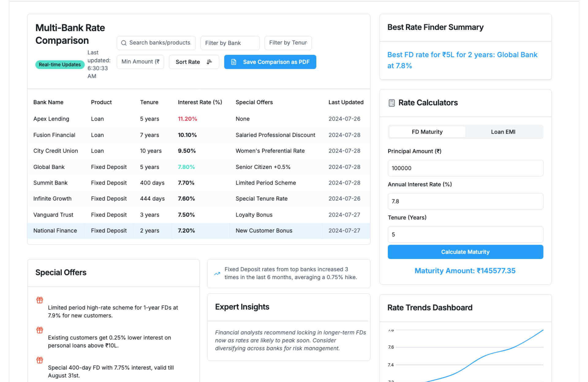Click gift icon for 400-day FD offer
Screen dimensions: 588x382
tap(40, 360)
